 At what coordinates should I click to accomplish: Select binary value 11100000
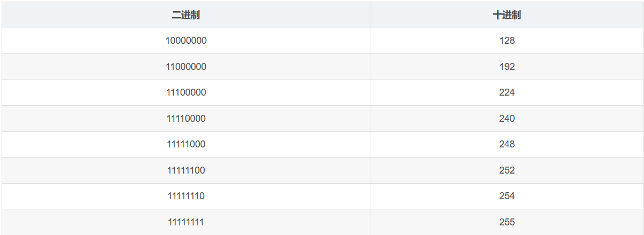click(x=185, y=92)
